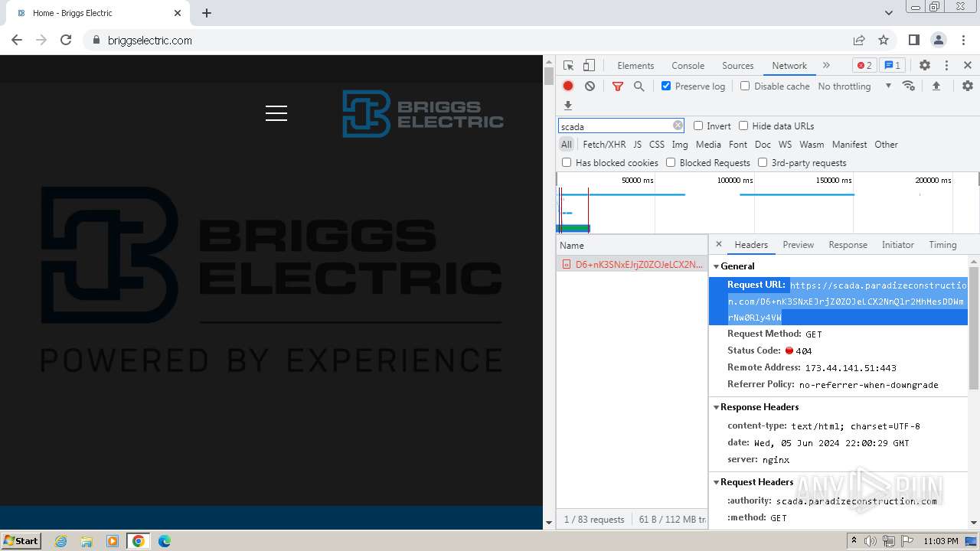Activate the inspect element picker
This screenshot has width=980, height=551.
(x=568, y=66)
